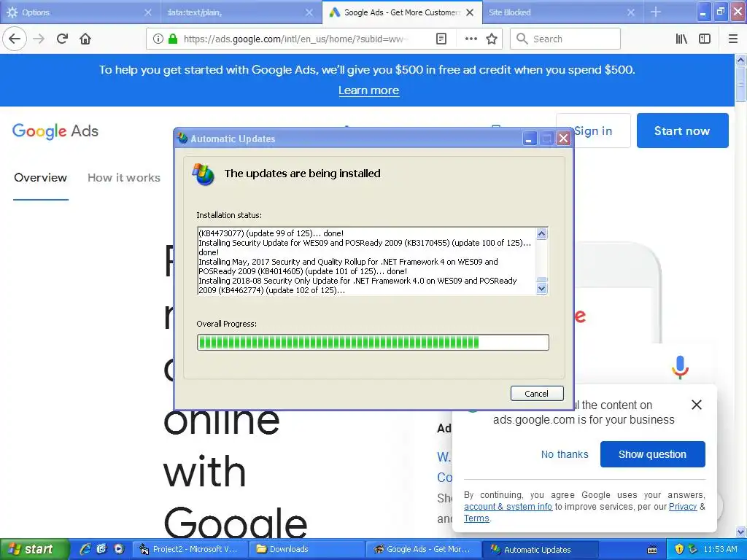Open the Windows Start menu

pyautogui.click(x=34, y=549)
